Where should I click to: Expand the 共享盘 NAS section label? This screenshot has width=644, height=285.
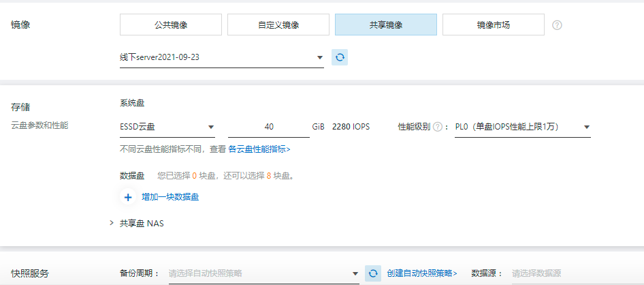pos(142,223)
